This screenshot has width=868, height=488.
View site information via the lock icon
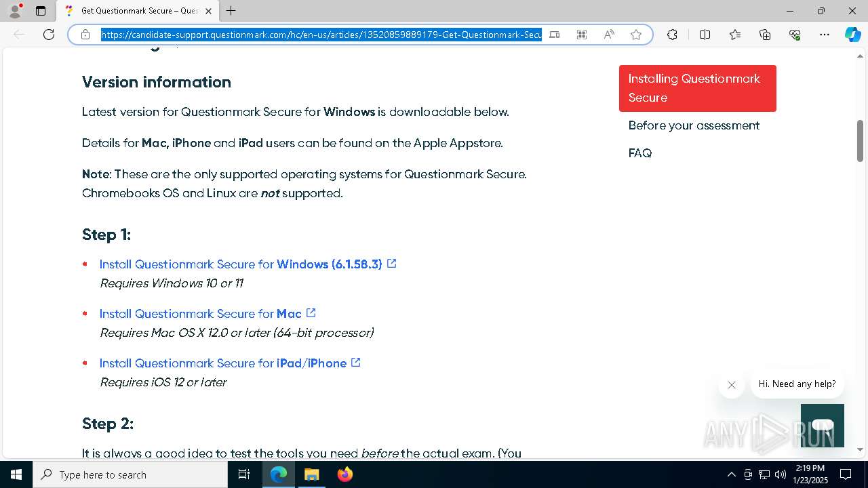85,35
